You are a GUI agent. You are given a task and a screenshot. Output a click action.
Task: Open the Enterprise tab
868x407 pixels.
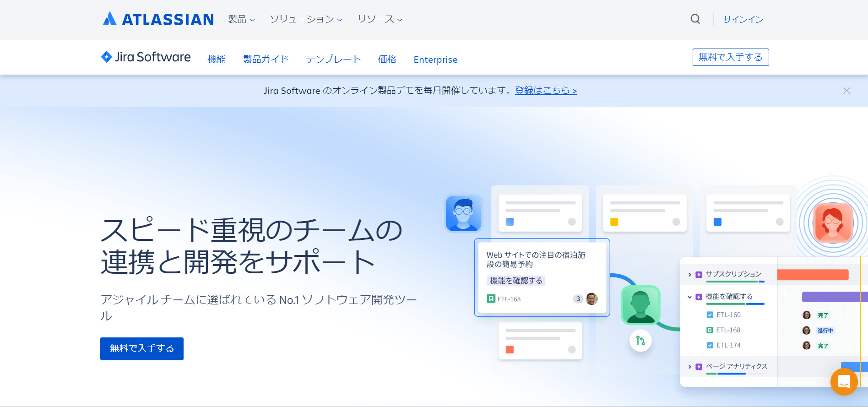click(x=435, y=60)
